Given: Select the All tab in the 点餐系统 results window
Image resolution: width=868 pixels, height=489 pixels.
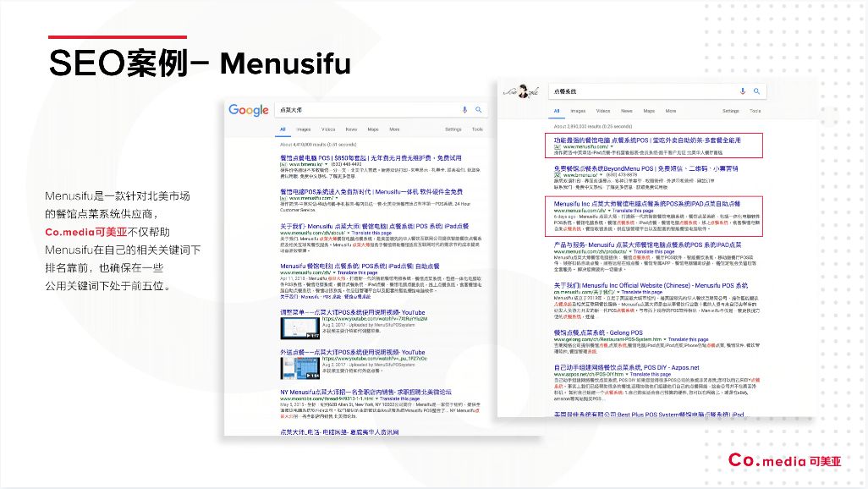Looking at the screenshot, I should pyautogui.click(x=557, y=112).
